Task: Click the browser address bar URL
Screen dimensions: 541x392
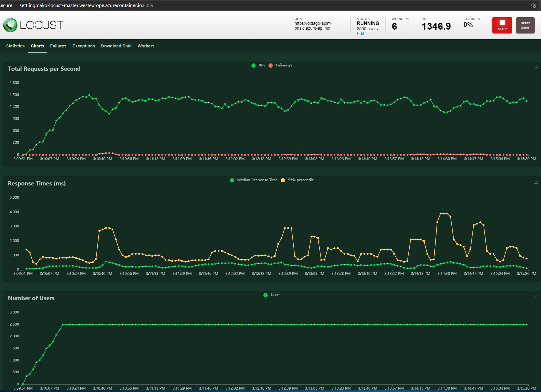Action: click(86, 5)
